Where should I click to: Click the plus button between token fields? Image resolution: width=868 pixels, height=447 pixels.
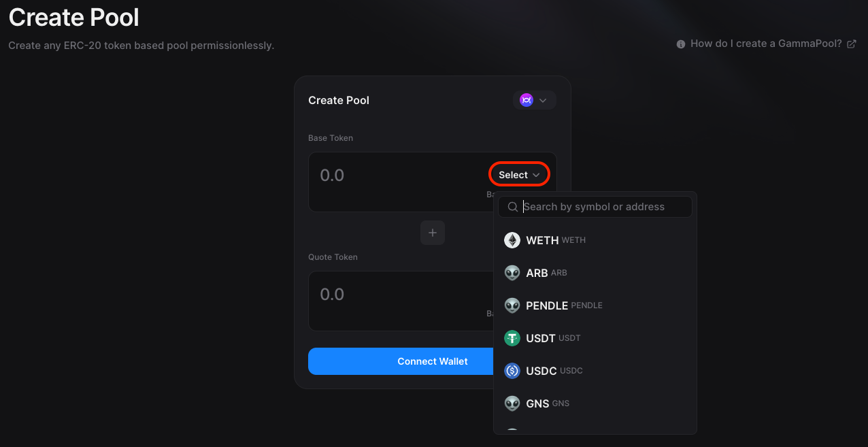pyautogui.click(x=432, y=233)
